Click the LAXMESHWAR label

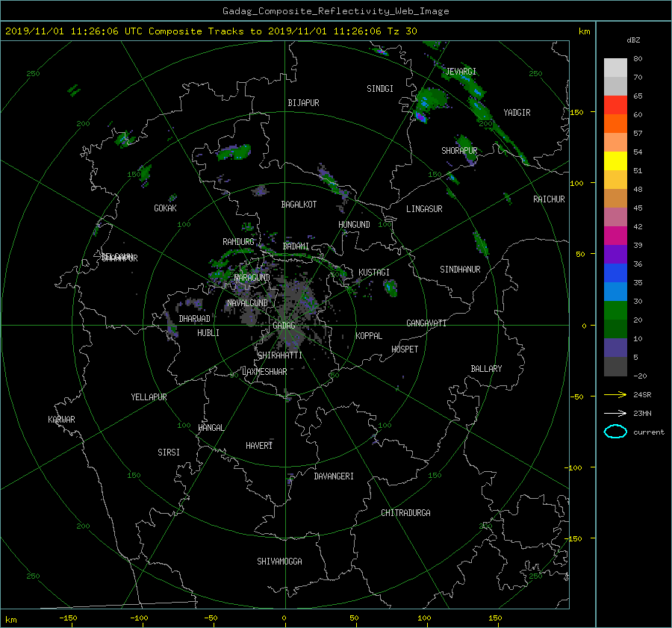coord(264,372)
